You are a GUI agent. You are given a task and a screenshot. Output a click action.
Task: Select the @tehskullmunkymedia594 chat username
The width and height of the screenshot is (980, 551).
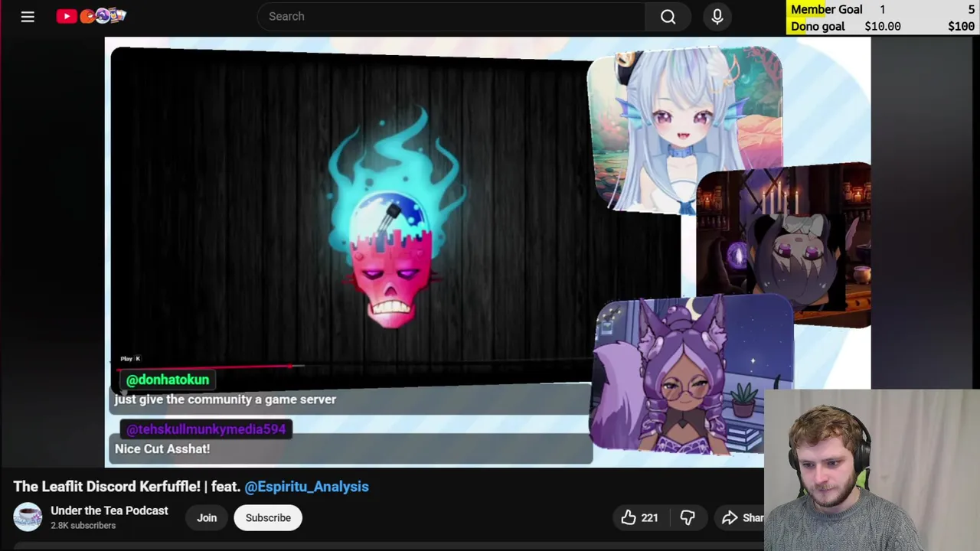pyautogui.click(x=206, y=429)
